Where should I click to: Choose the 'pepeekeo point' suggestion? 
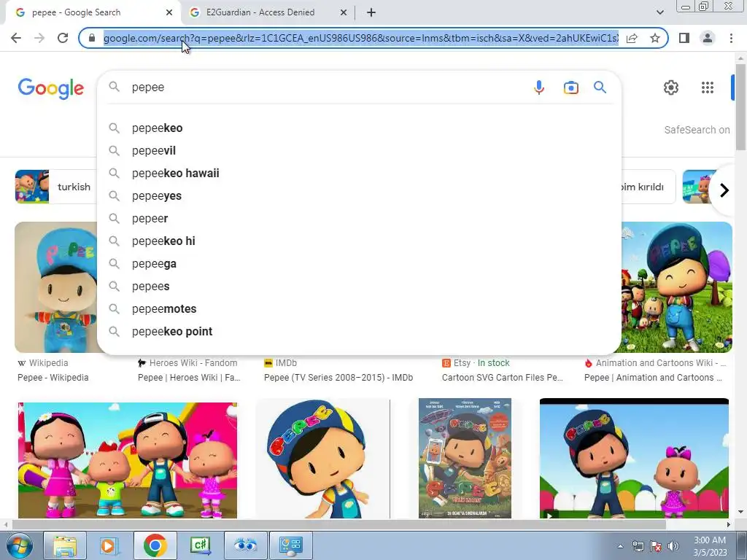point(359,332)
